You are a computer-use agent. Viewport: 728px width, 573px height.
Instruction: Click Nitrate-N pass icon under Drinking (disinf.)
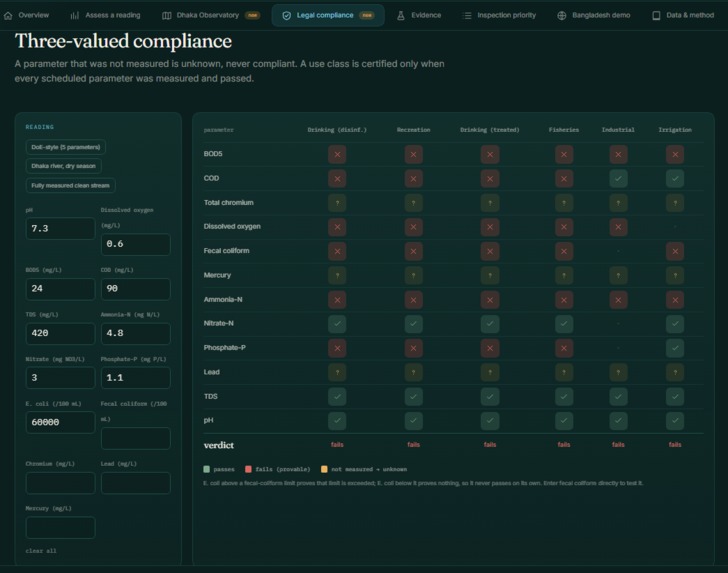(337, 324)
